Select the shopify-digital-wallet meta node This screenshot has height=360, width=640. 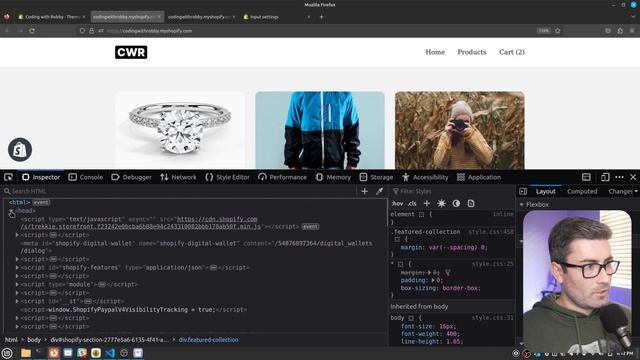(x=196, y=247)
